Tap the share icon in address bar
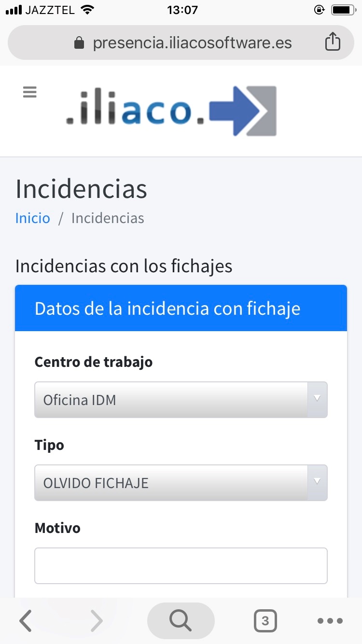The image size is (362, 644). click(333, 42)
